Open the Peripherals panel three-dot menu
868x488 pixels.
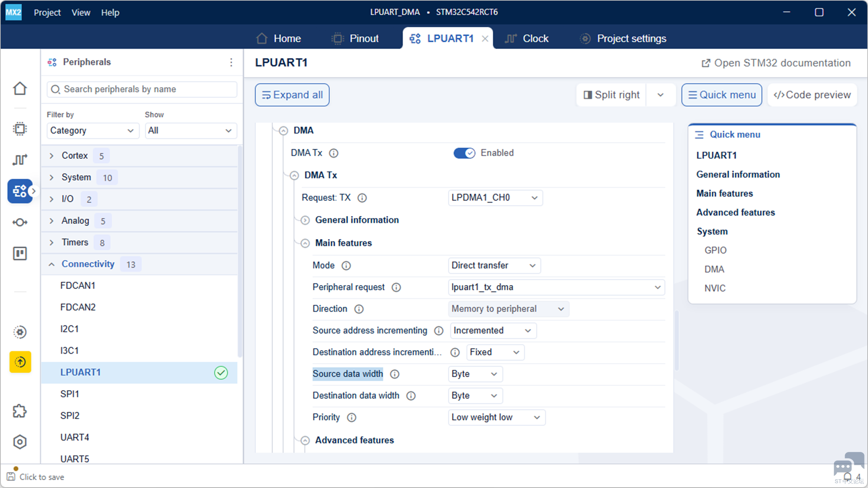(231, 62)
